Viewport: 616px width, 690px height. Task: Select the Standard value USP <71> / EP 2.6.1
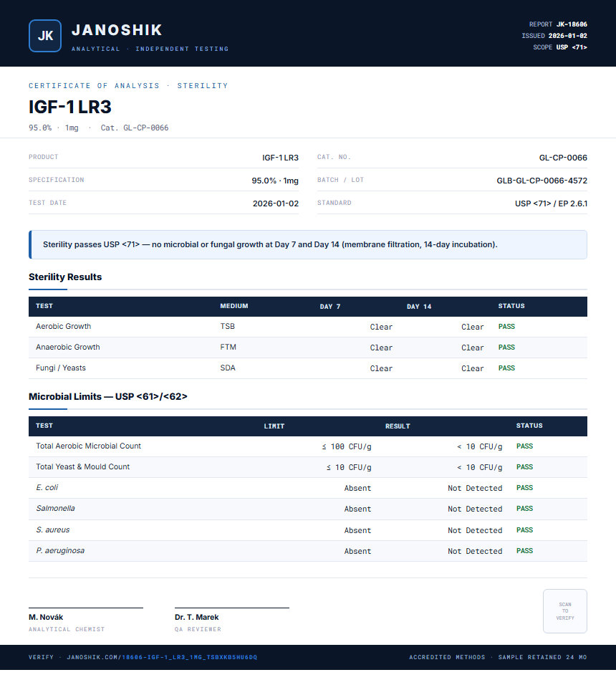[x=552, y=203]
